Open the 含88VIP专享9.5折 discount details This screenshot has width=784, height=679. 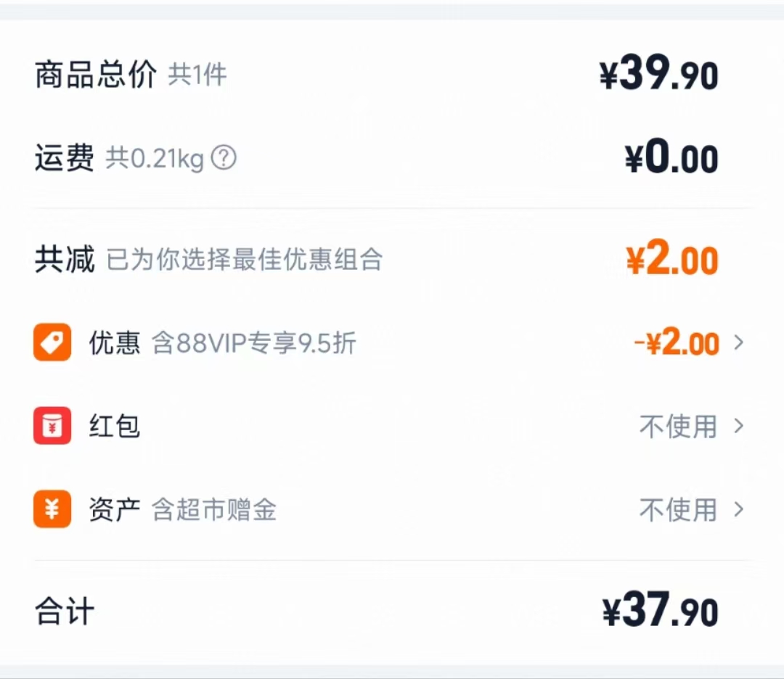[x=254, y=342]
